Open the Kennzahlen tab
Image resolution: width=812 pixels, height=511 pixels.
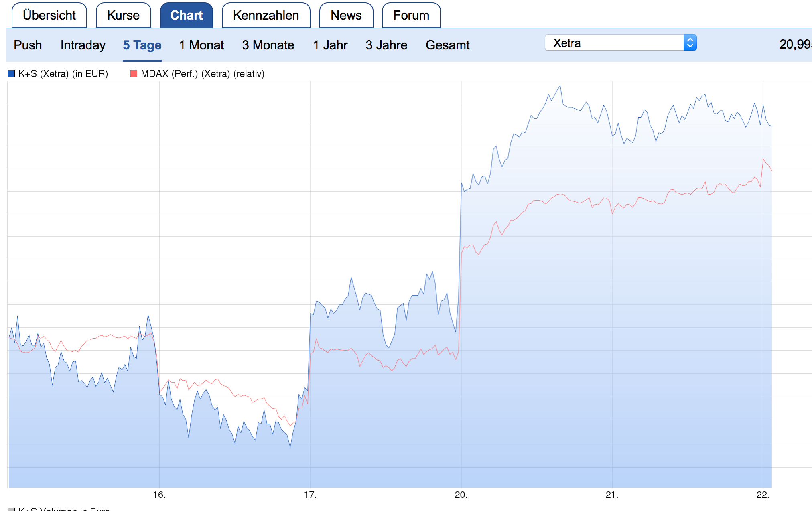pyautogui.click(x=266, y=16)
